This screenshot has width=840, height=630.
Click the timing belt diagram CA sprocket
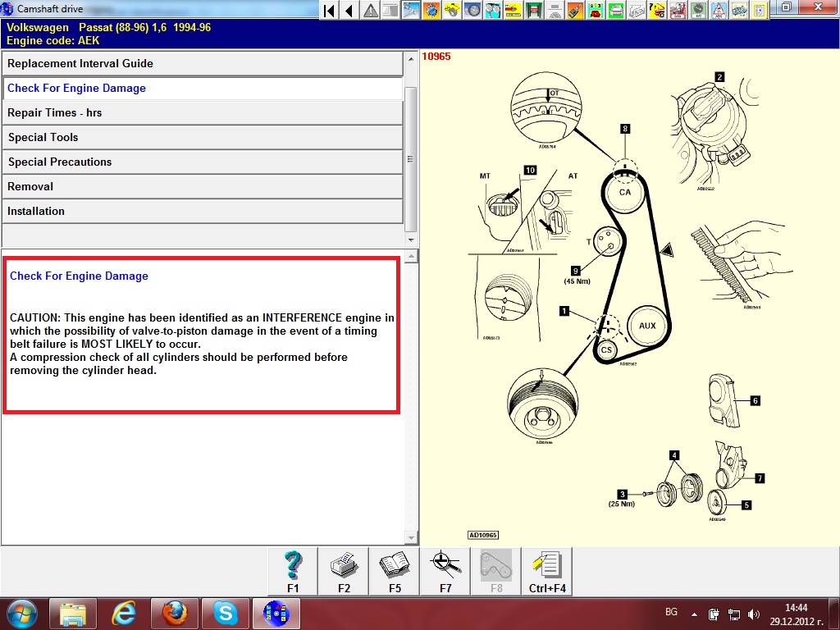[624, 192]
